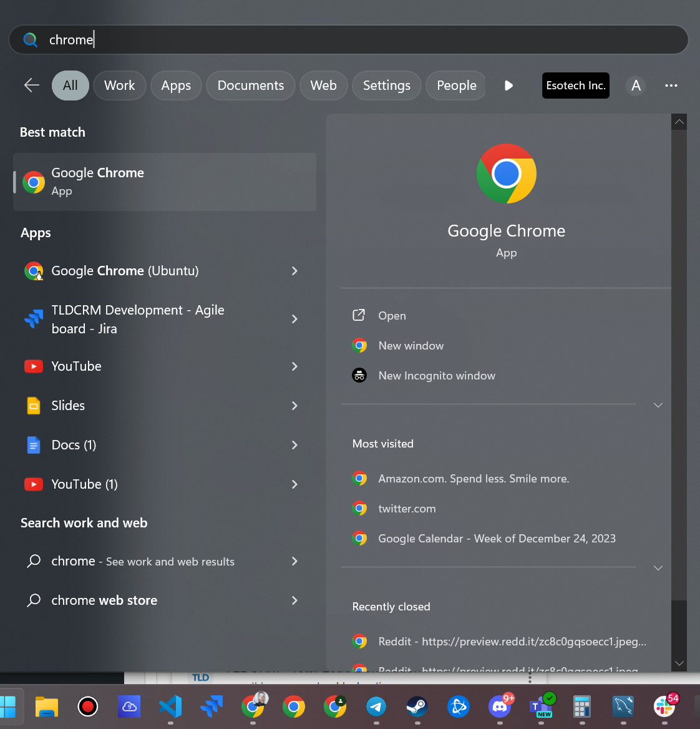The image size is (700, 729).
Task: Expand the TLDCRM Development Jira result chevron
Action: click(294, 319)
